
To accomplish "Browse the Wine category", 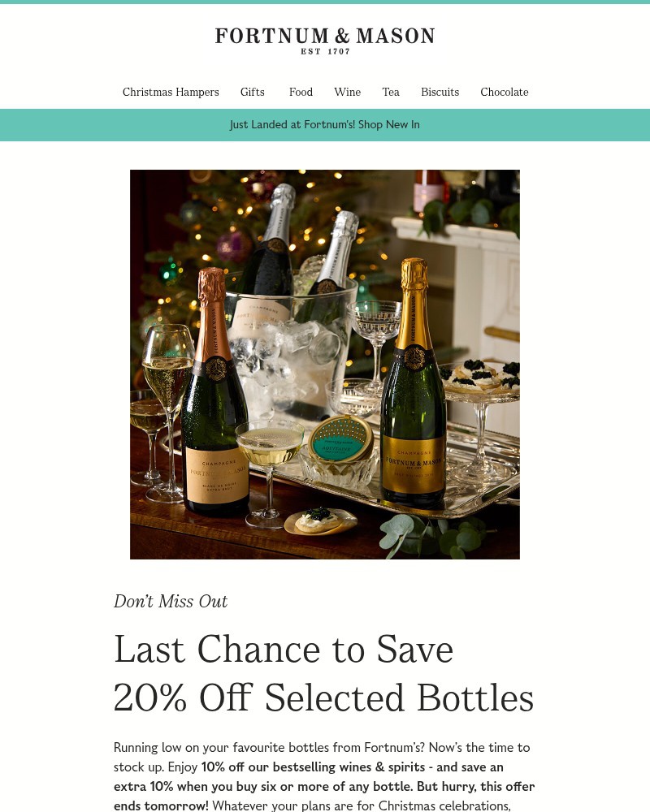I will coord(347,92).
